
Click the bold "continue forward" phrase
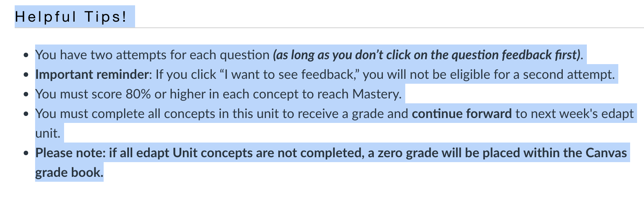pyautogui.click(x=462, y=114)
